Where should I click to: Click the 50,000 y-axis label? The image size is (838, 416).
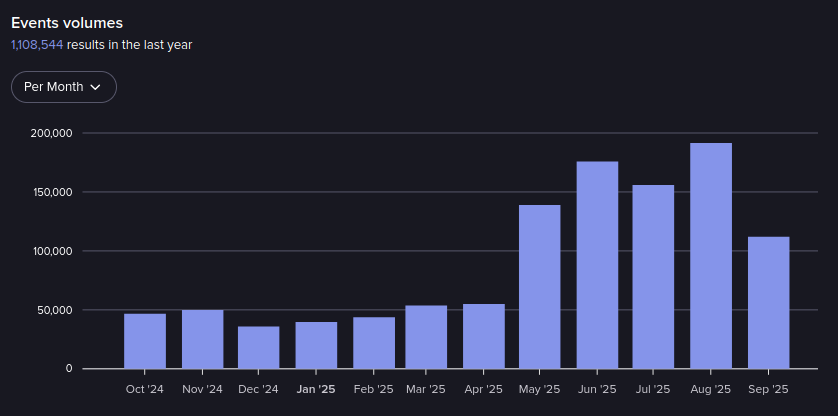point(54,310)
